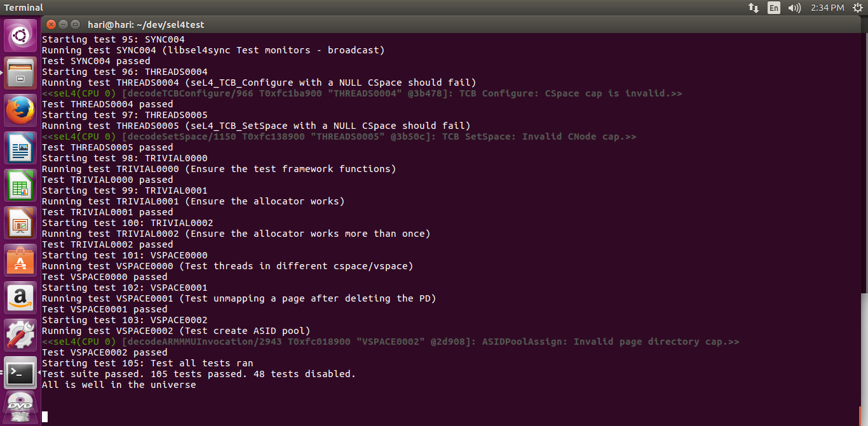Select the Terminal icon in the launcher

pyautogui.click(x=20, y=373)
